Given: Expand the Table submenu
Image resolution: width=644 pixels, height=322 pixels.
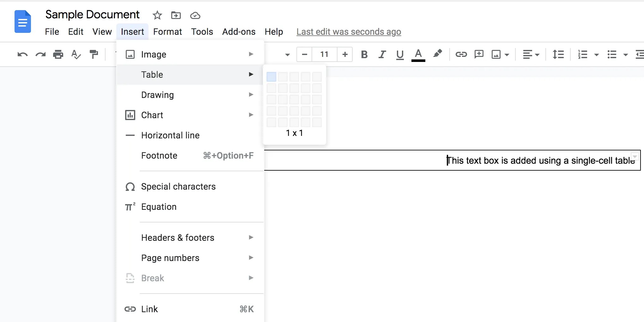Looking at the screenshot, I should click(x=152, y=75).
